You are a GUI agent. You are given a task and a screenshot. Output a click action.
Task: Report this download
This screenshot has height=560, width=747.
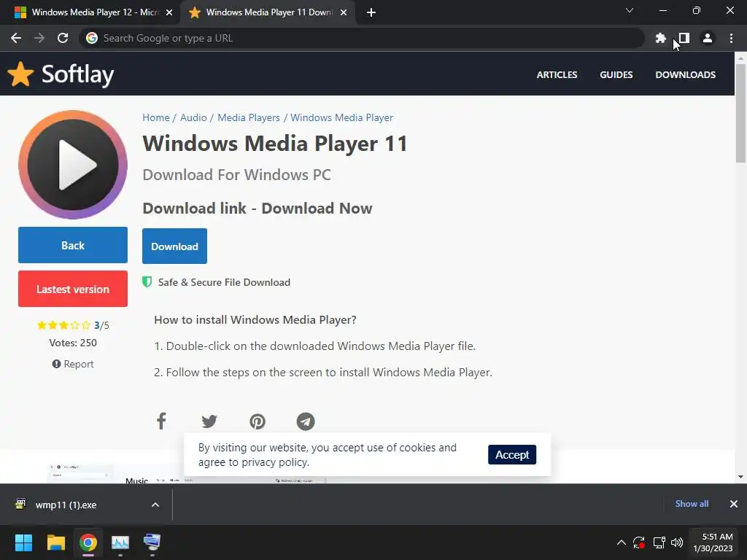click(73, 364)
